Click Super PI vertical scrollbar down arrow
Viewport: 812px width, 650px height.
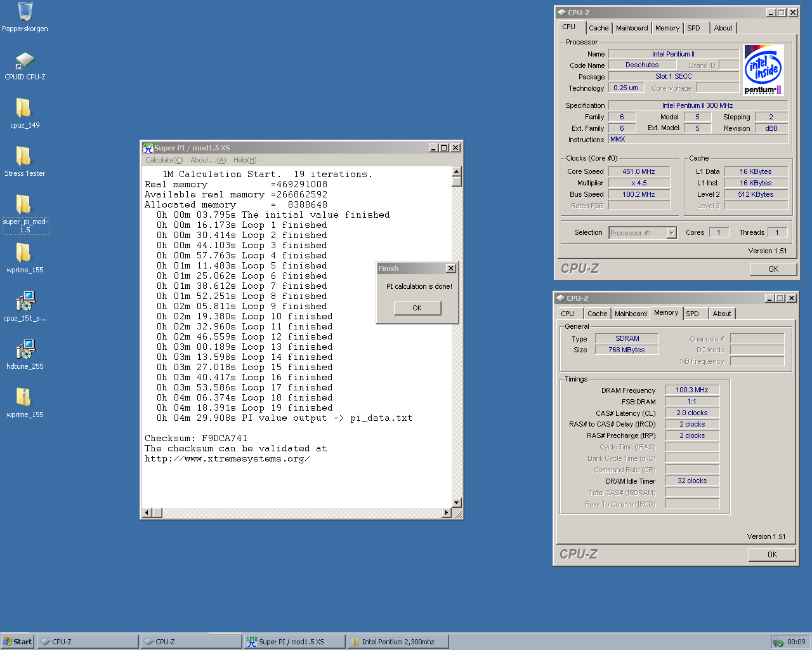pyautogui.click(x=456, y=502)
